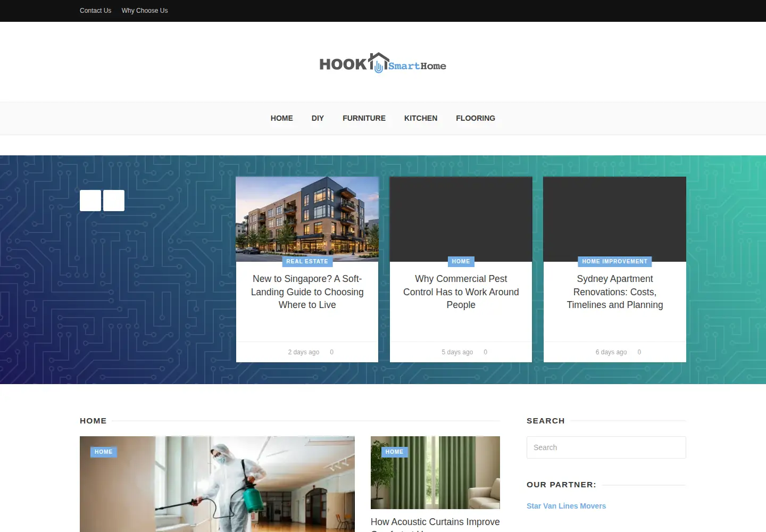This screenshot has width=766, height=532.
Task: Open 'Sydney Apartment Renovations' article title
Action: 614,292
